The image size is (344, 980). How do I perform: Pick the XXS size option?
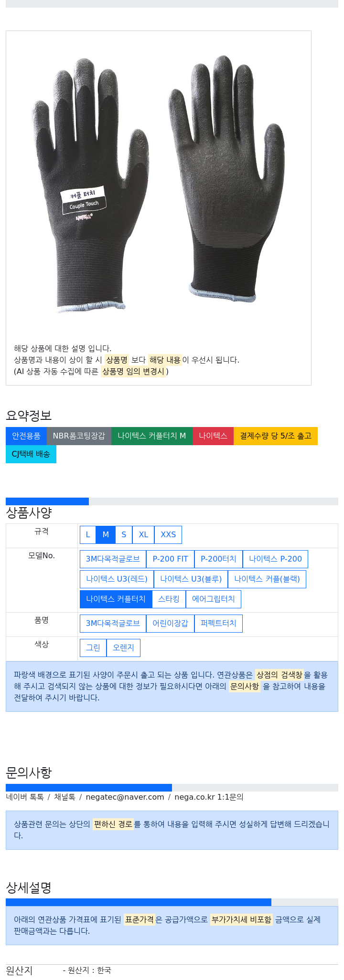(x=168, y=535)
